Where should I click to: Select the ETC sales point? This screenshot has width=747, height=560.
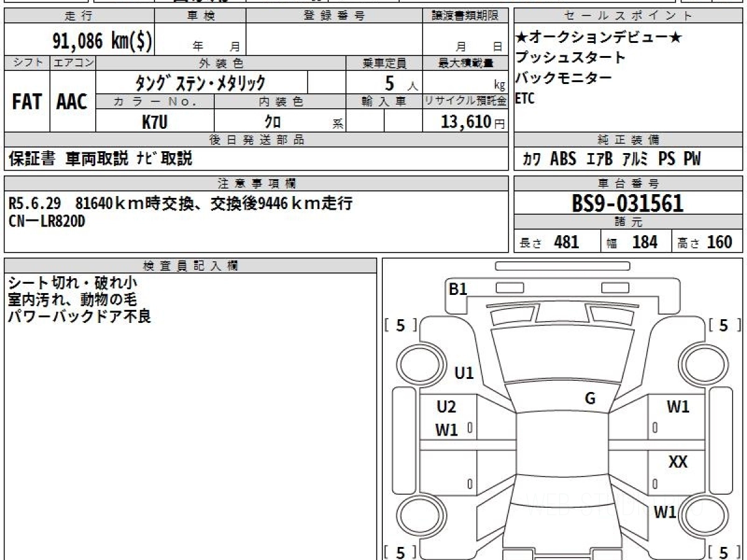[x=525, y=98]
